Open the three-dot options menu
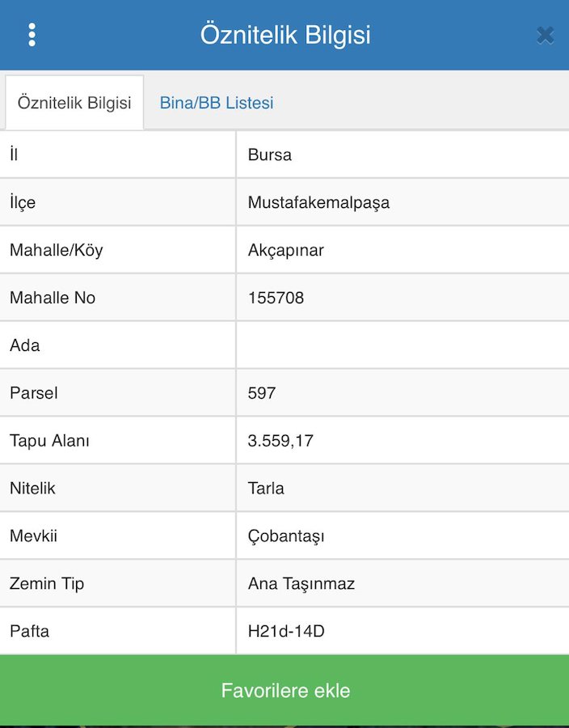569x728 pixels. (x=32, y=35)
